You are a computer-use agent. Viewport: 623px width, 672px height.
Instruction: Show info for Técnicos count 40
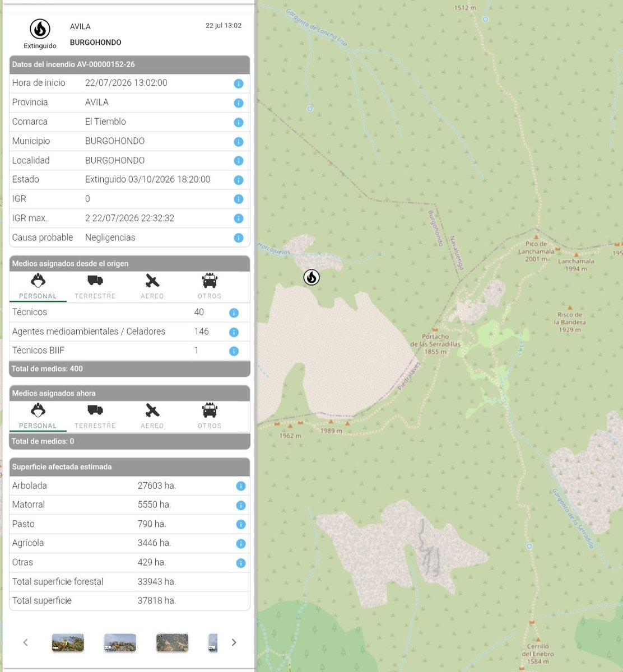pyautogui.click(x=234, y=313)
